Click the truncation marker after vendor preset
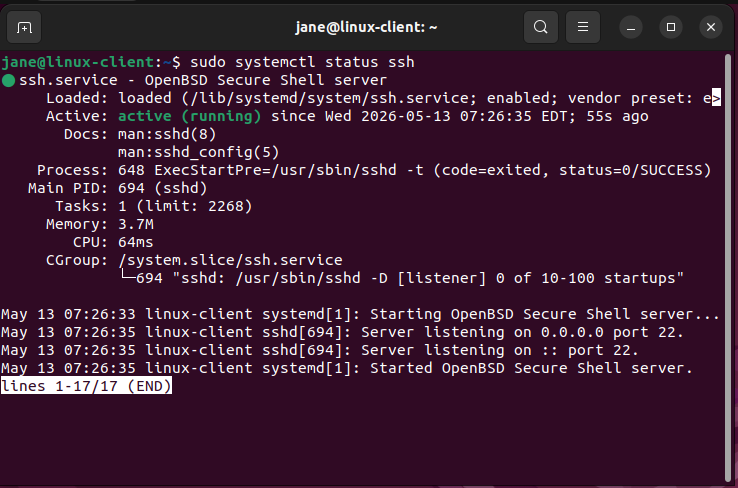Screen dimensions: 738x488 coord(716,98)
